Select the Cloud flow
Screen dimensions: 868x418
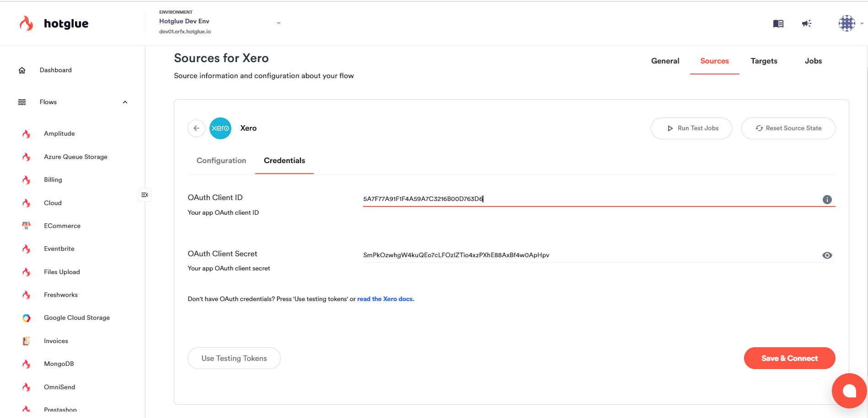pos(53,203)
